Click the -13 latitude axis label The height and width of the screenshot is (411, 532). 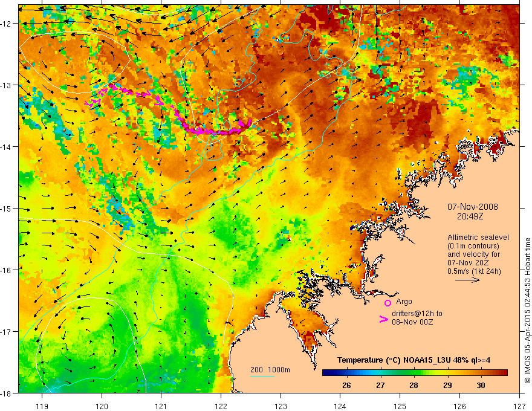pos(7,85)
